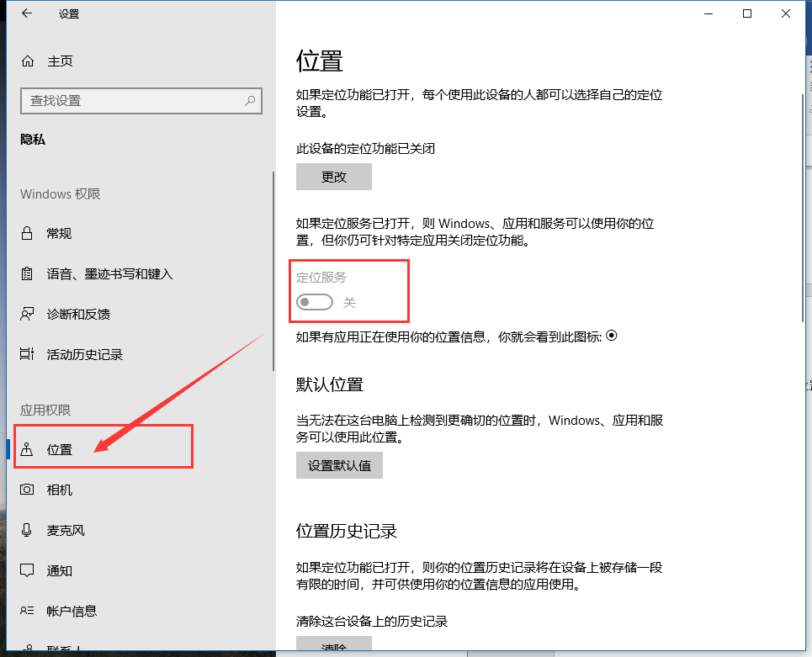Click the back arrow in Settings header
The height and width of the screenshot is (657, 812).
[27, 13]
